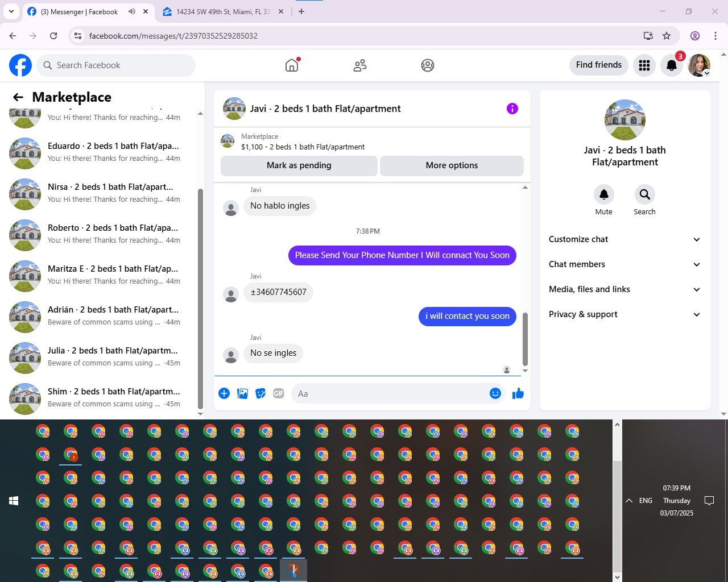The height and width of the screenshot is (582, 728).
Task: Expand Media, files and links section
Action: [x=624, y=289]
